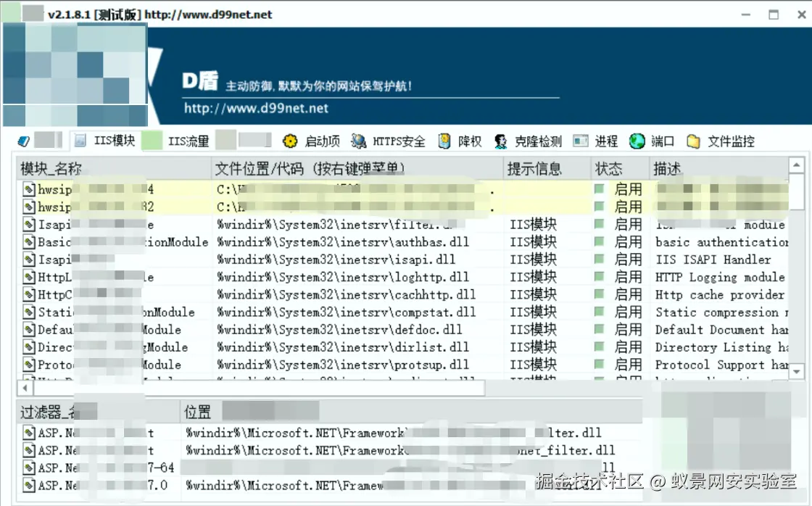Click the module icon in filter.dll row
Viewport: 812px width, 506px height.
point(29,225)
